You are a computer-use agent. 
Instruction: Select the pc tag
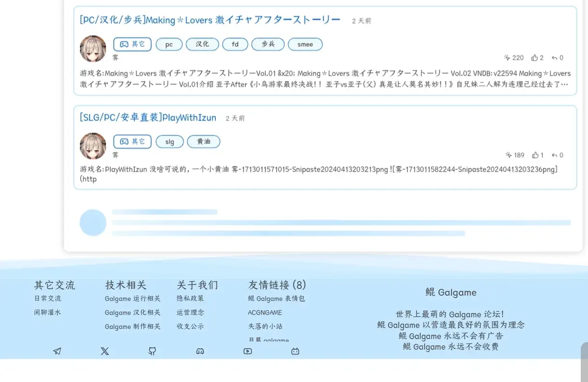[x=169, y=44]
